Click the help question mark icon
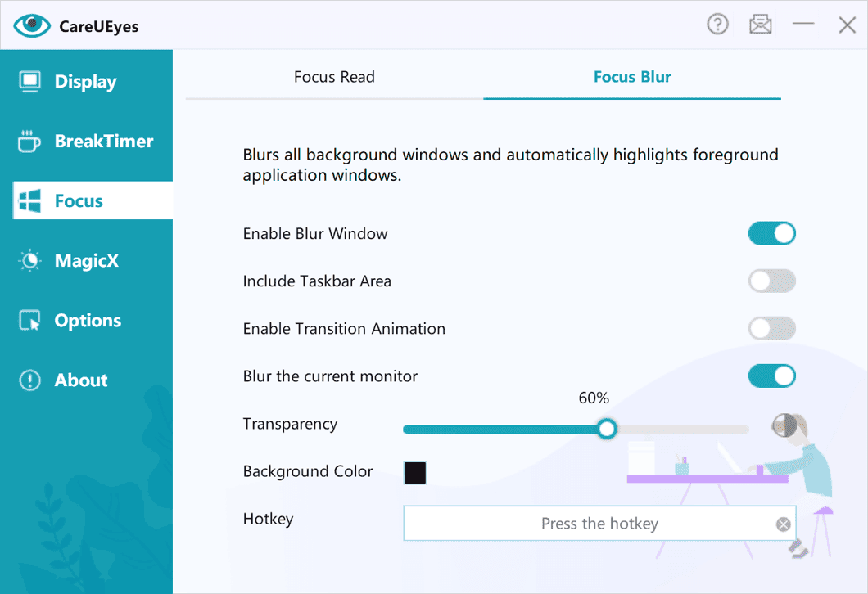This screenshot has width=868, height=594. pyautogui.click(x=717, y=25)
